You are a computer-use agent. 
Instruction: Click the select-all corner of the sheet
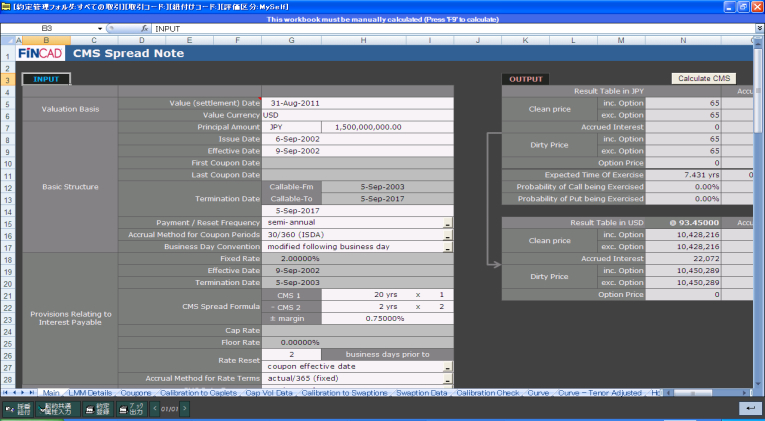pyautogui.click(x=8, y=40)
